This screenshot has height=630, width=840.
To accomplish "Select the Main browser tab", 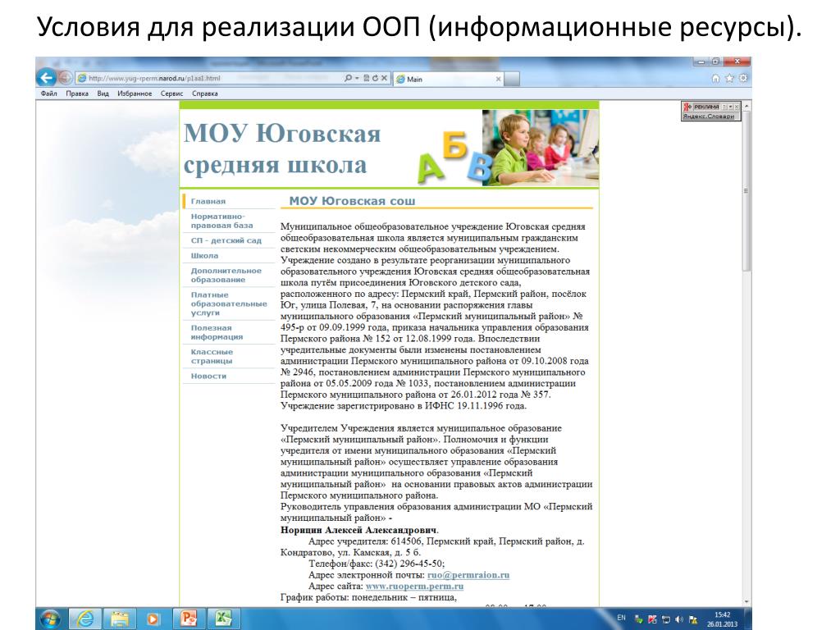I will click(449, 79).
